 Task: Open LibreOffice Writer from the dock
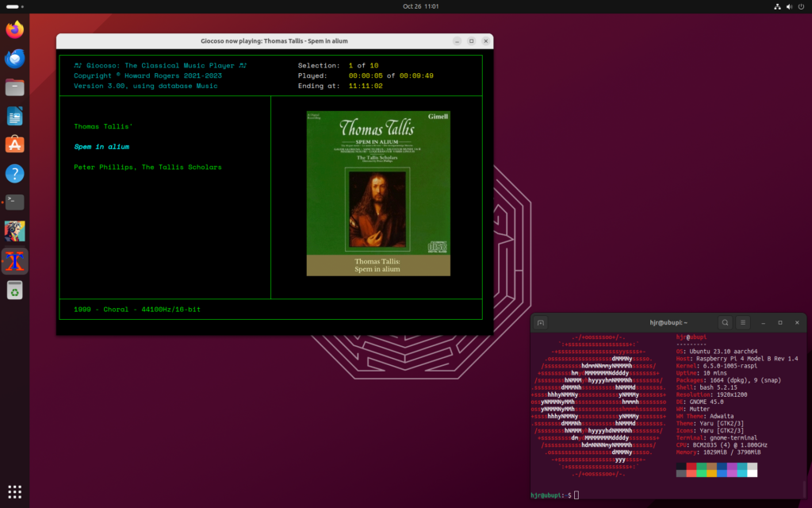point(14,116)
